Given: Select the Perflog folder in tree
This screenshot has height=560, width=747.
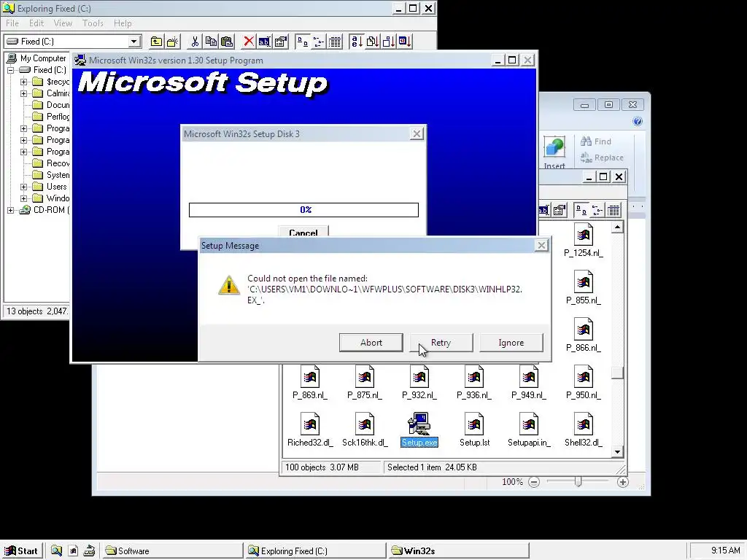Looking at the screenshot, I should (x=58, y=117).
